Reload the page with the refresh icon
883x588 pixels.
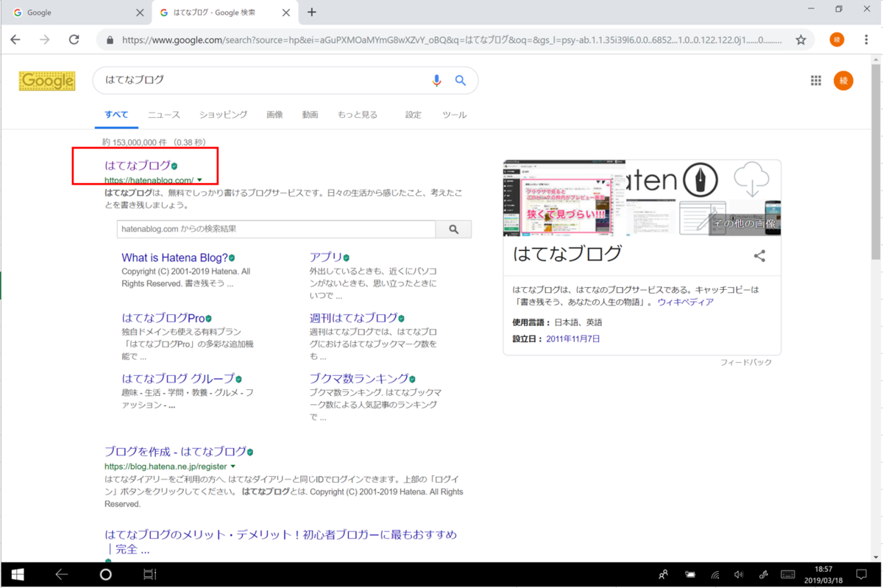click(74, 40)
